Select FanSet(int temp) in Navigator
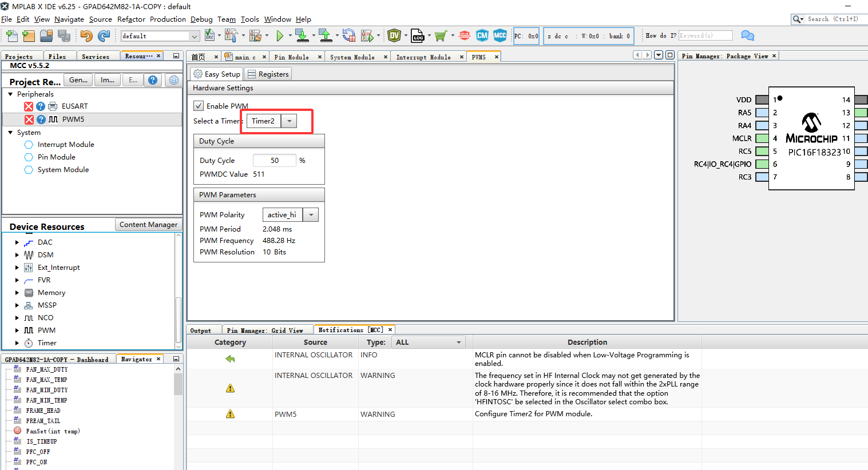 (x=53, y=431)
